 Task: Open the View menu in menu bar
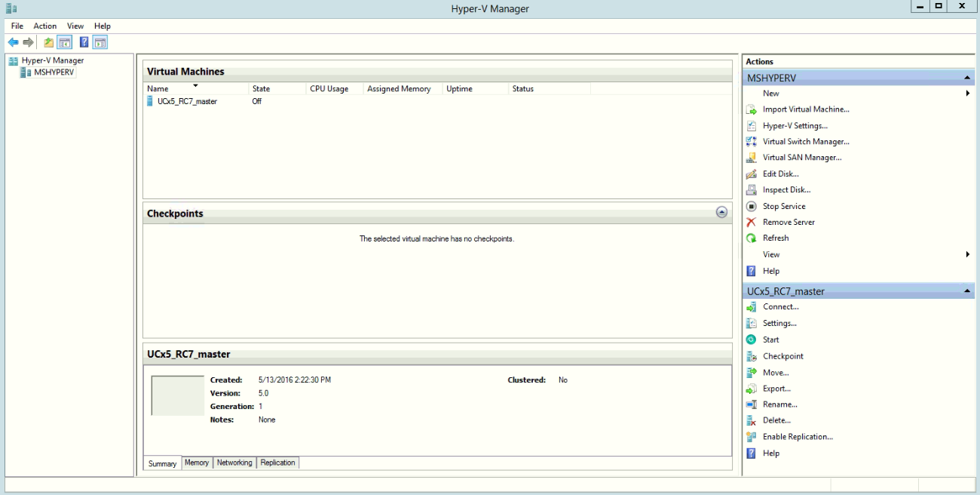tap(75, 26)
